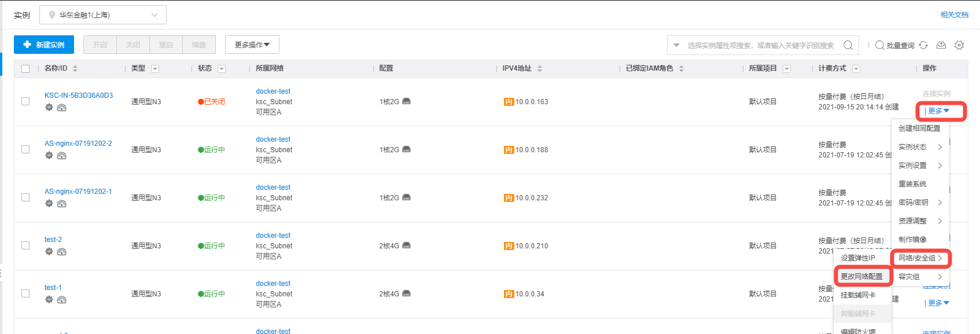This screenshot has height=334, width=980.
Task: Open the 状态 column filter dropdown
Action: 222,69
